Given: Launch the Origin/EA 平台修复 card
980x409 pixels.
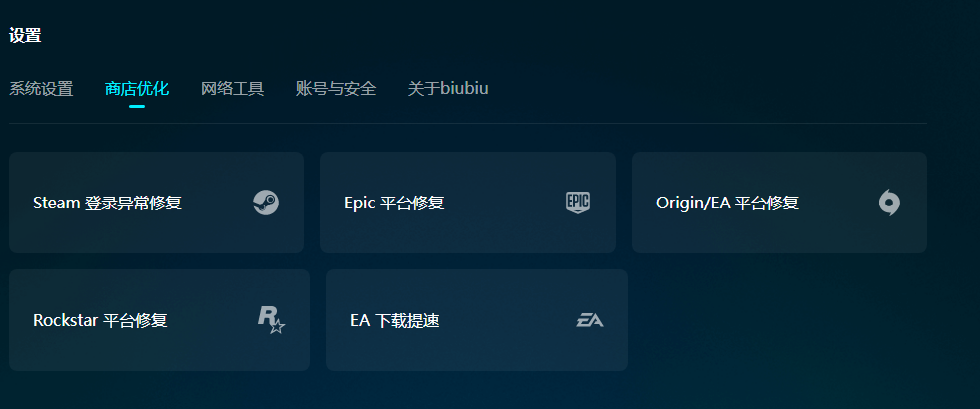Looking at the screenshot, I should pos(779,203).
